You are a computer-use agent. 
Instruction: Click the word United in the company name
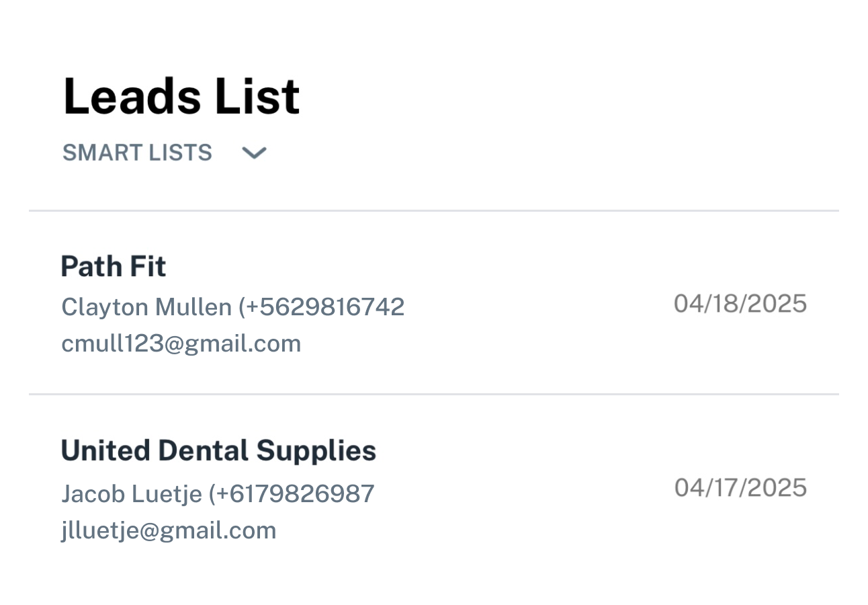(105, 451)
